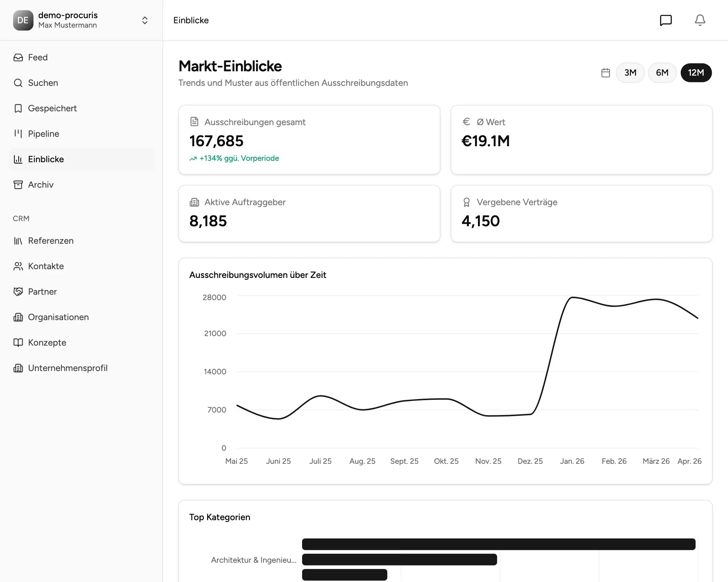
Task: Open the Archiv page
Action: (x=82, y=185)
